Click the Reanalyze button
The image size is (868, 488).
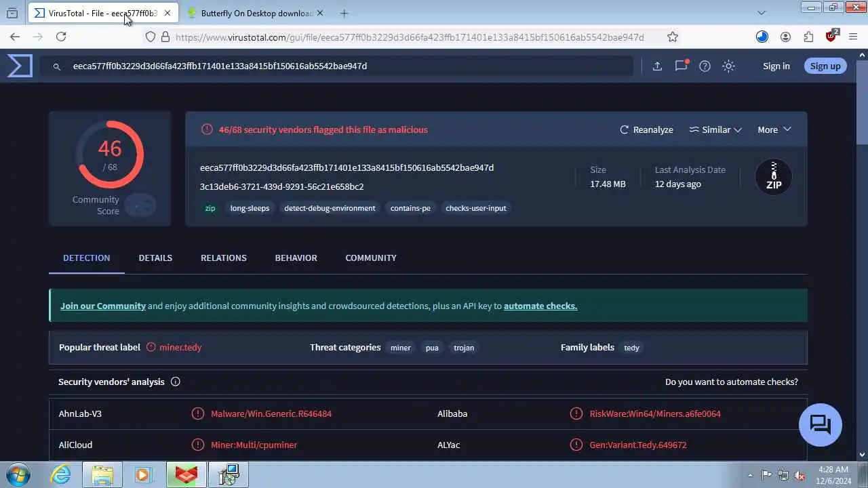click(646, 129)
